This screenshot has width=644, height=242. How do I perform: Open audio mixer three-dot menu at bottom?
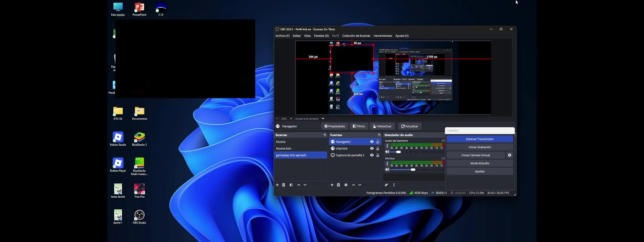[x=394, y=185]
